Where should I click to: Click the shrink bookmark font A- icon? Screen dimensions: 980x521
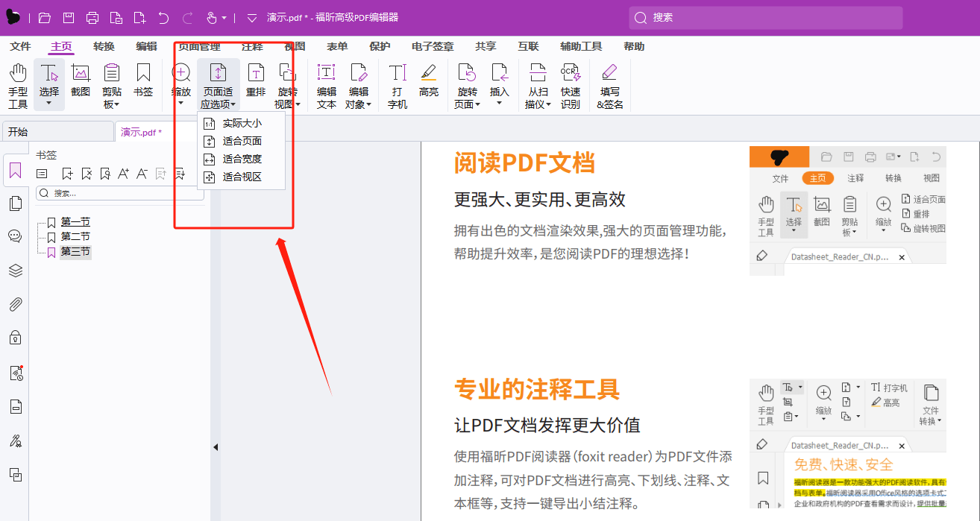[142, 174]
